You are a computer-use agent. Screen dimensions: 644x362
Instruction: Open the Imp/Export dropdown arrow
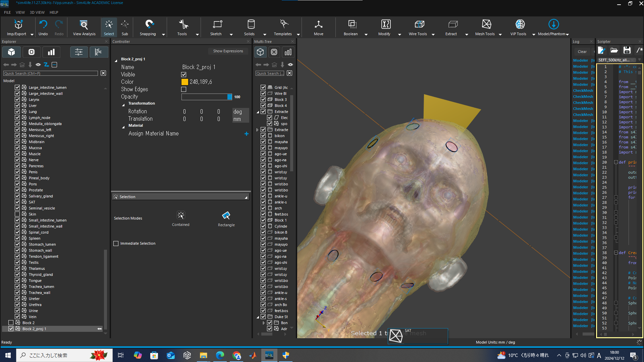click(x=32, y=34)
